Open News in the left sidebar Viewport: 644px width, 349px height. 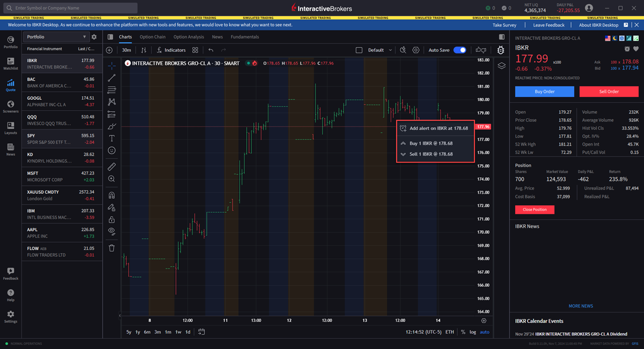pyautogui.click(x=11, y=150)
